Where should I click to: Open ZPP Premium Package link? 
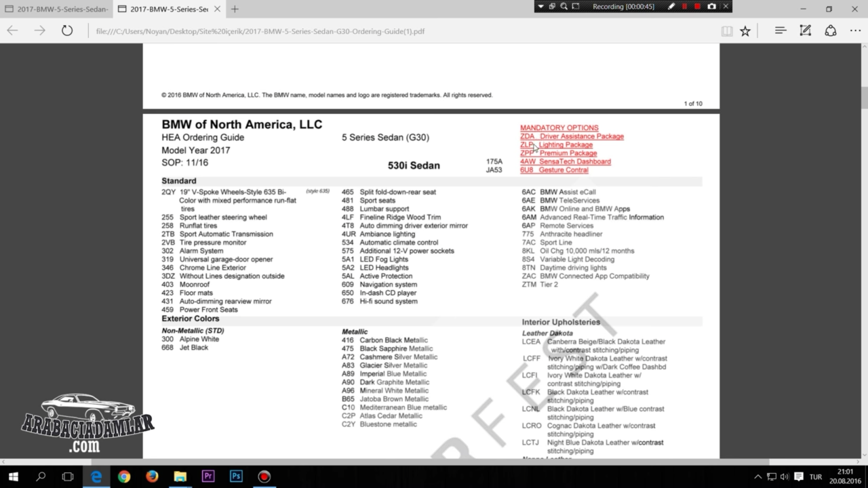pyautogui.click(x=558, y=153)
